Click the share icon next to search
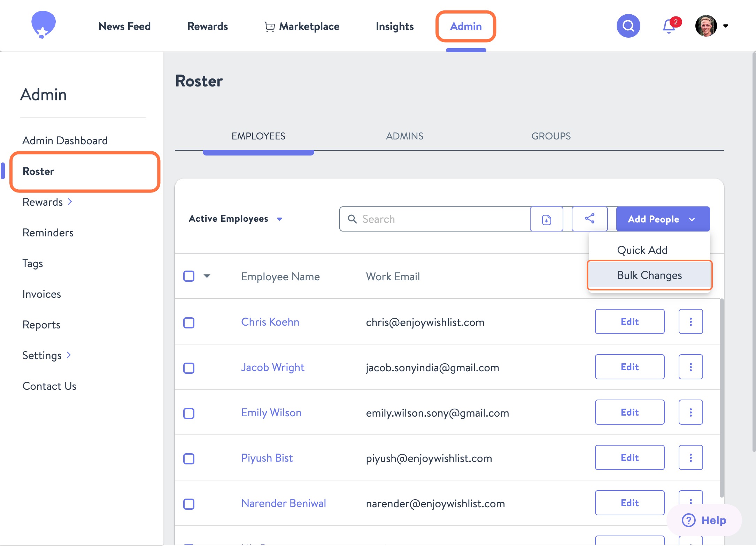756x546 pixels. pyautogui.click(x=589, y=219)
